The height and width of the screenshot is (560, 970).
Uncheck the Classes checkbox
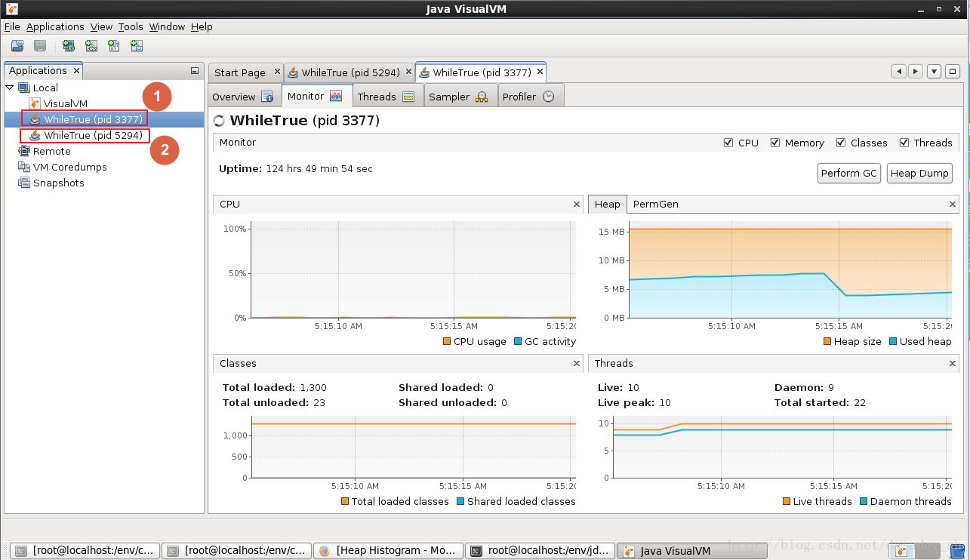coord(841,143)
